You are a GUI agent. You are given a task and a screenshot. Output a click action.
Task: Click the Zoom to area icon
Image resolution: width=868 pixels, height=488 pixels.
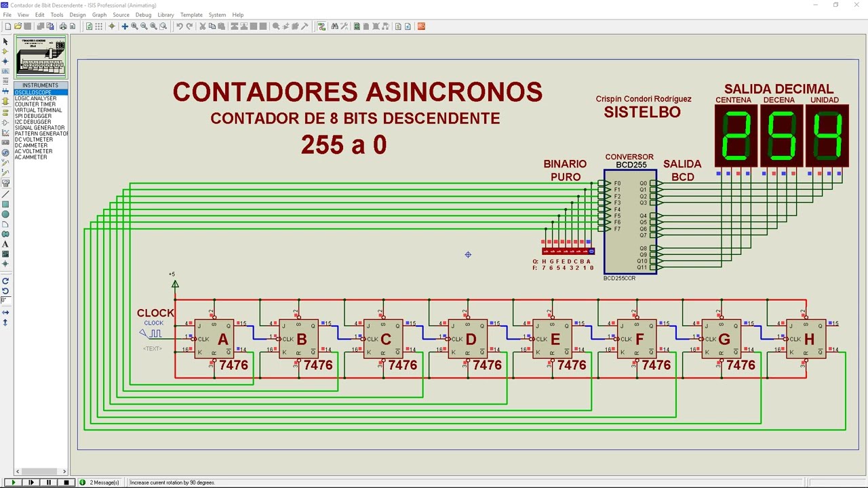[x=163, y=26]
